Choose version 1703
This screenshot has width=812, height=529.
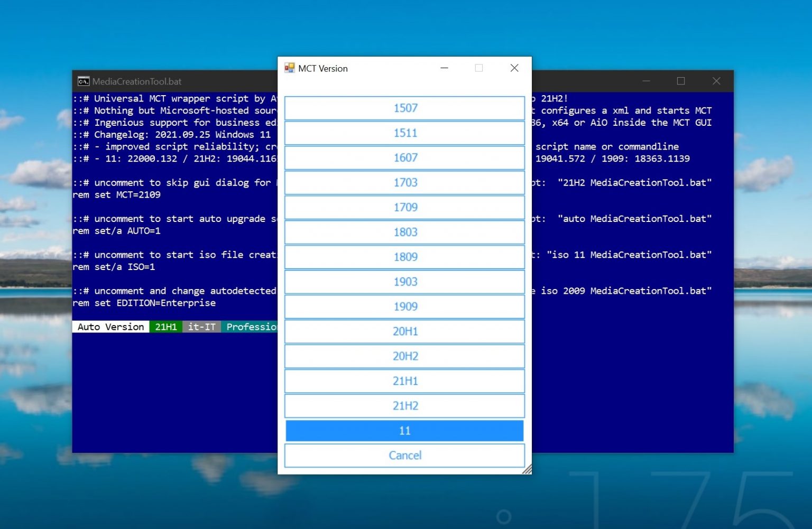[x=404, y=182]
